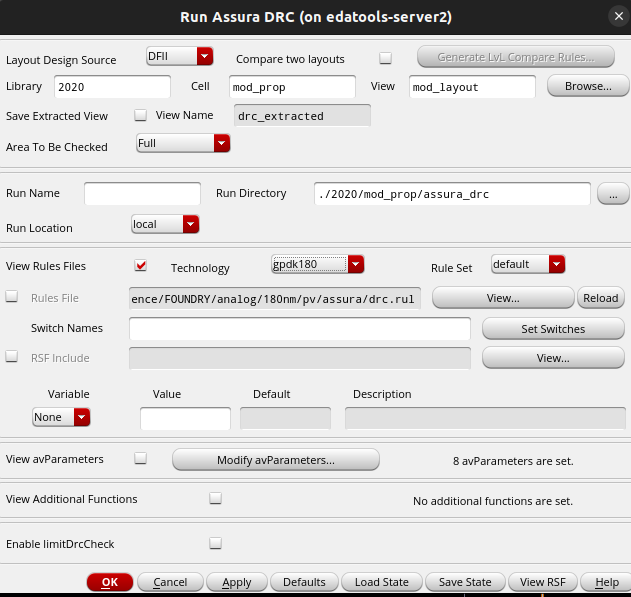Open Technology gpdk180 dropdown
This screenshot has width=631, height=597.
(318, 264)
